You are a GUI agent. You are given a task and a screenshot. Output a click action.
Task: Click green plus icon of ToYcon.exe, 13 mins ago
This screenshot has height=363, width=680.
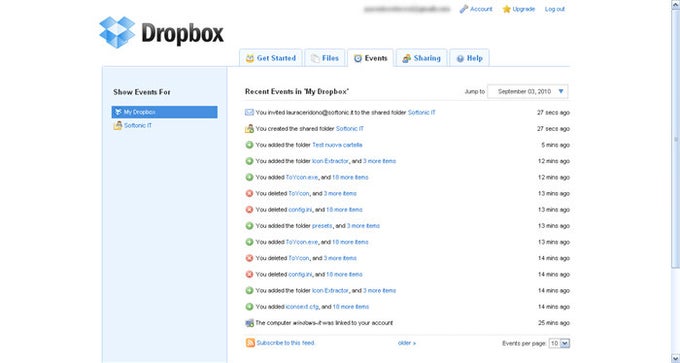[x=249, y=242]
